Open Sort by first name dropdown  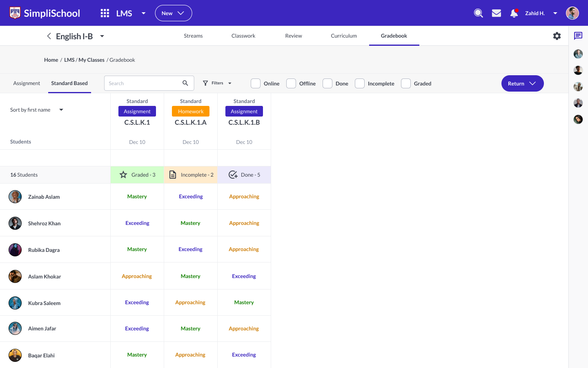37,110
